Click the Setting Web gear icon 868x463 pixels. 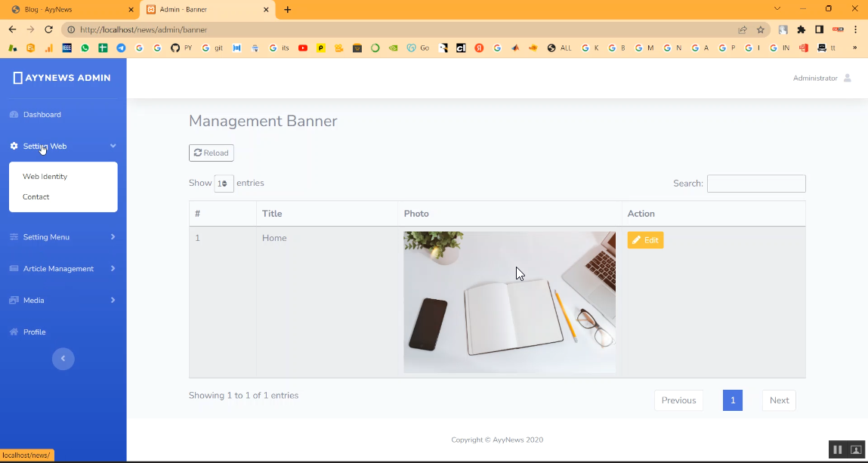click(x=14, y=146)
